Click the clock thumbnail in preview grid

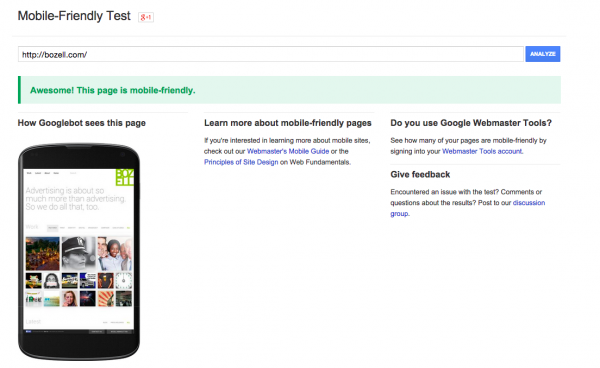pos(124,280)
